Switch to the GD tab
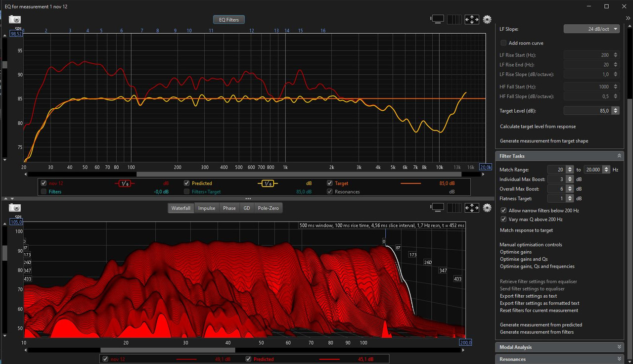 pyautogui.click(x=246, y=208)
